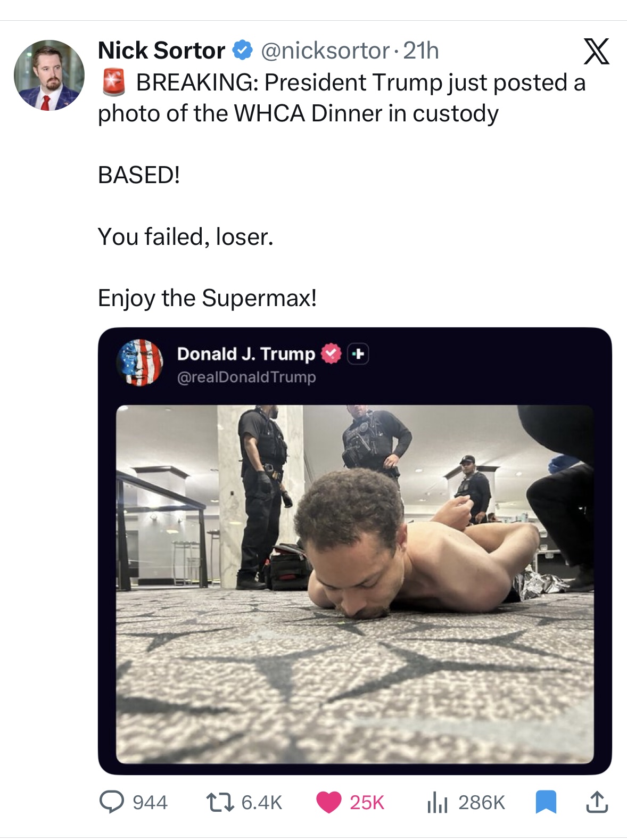Open the embedded photo of the carpeted room

click(x=354, y=584)
